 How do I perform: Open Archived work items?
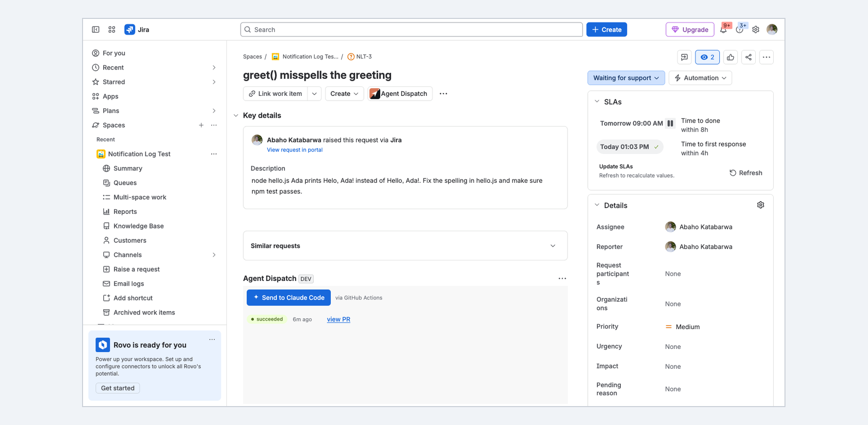(144, 313)
